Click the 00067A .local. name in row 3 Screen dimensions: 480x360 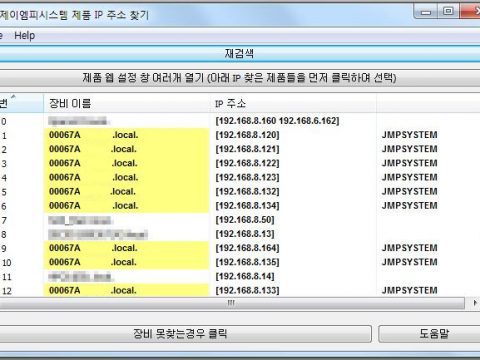pos(94,163)
